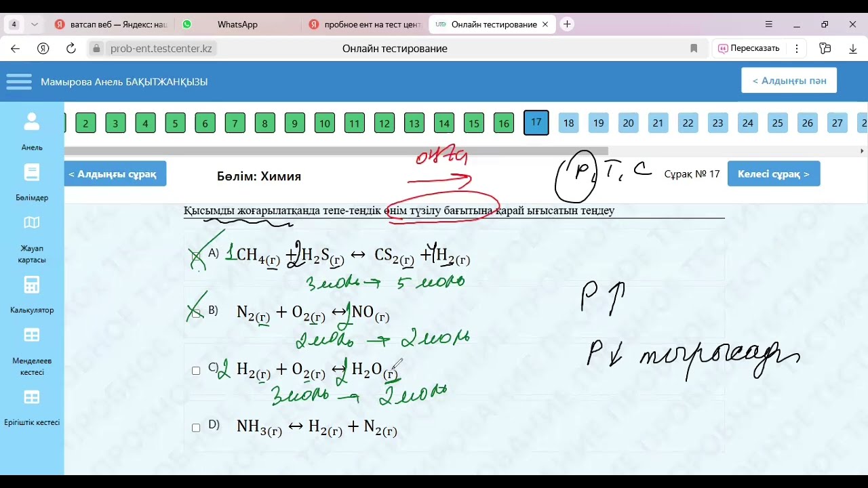Switch to the WhatsApp tab
Viewport: 868px width, 488px height.
237,24
